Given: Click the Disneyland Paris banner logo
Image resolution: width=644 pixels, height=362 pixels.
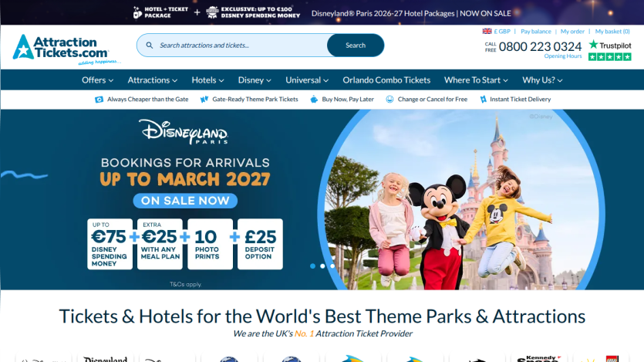Looking at the screenshot, I should pyautogui.click(x=184, y=131).
